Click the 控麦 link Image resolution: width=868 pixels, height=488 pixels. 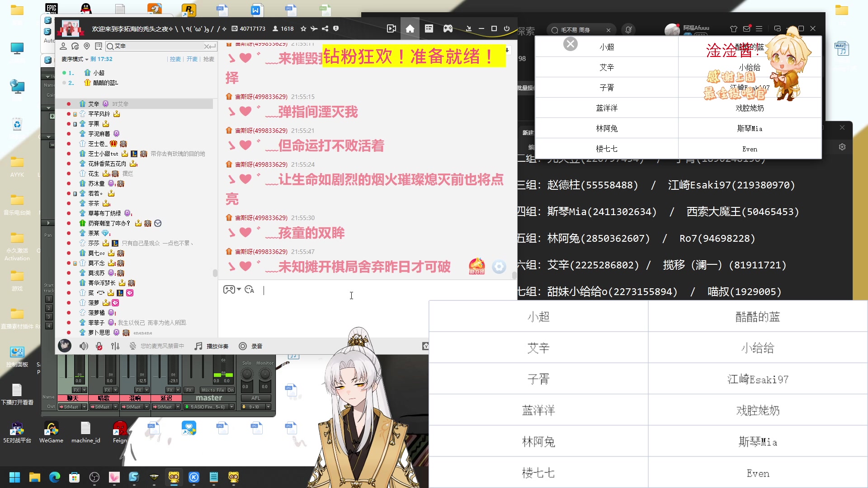click(x=175, y=59)
